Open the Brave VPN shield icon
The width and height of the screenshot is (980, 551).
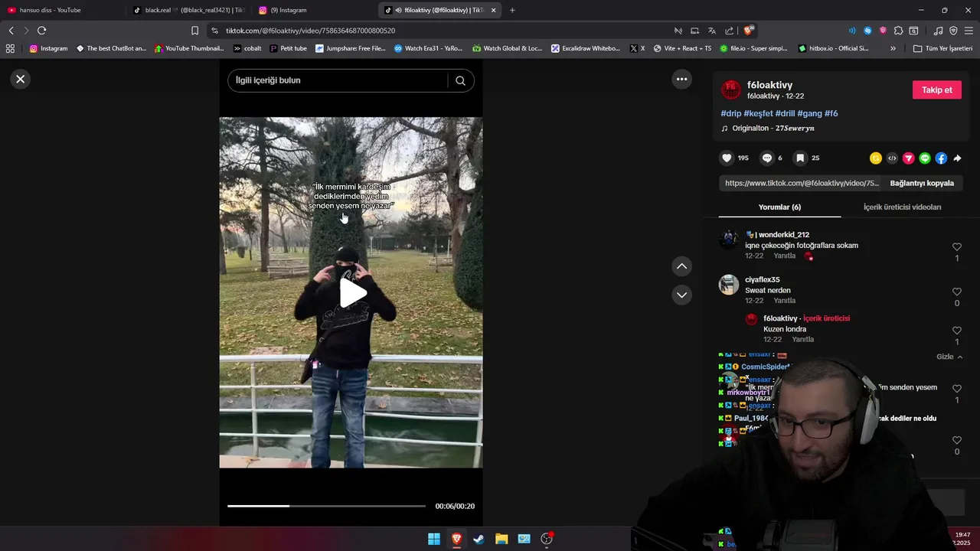[x=953, y=31]
